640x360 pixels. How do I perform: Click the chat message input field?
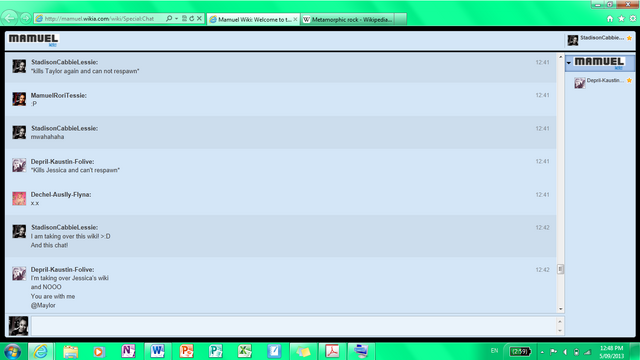click(294, 326)
